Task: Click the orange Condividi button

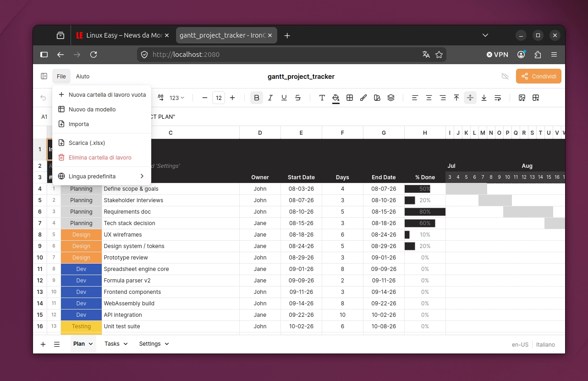Action: 539,77
